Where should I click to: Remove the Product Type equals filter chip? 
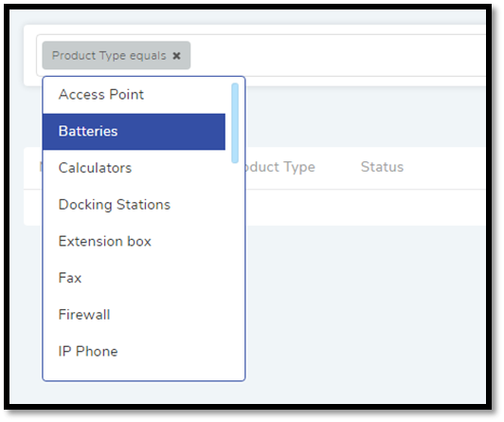pos(176,56)
